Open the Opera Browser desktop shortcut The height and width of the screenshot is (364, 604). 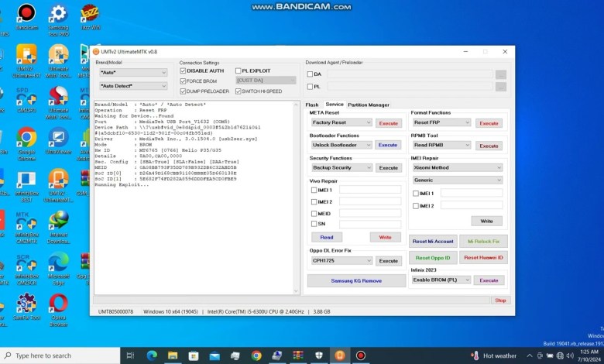[x=58, y=310]
